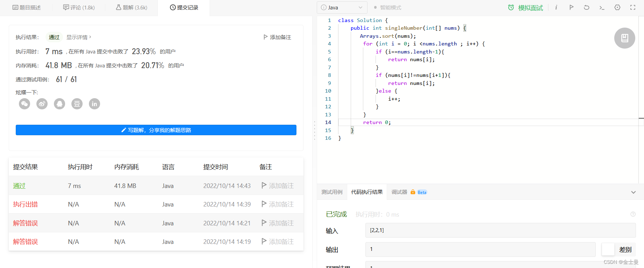Open the 评论 (1.8k) tab
Viewport: 644px width, 268px height.
79,7
